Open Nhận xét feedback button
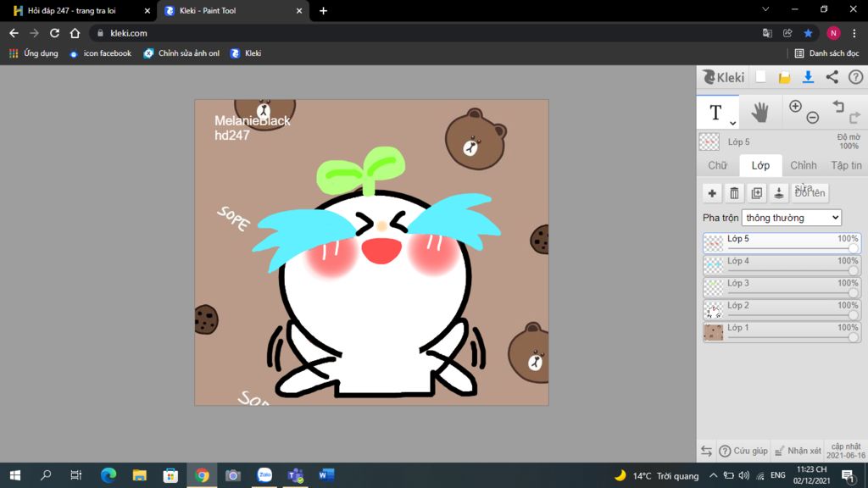This screenshot has width=868, height=488. click(x=798, y=451)
